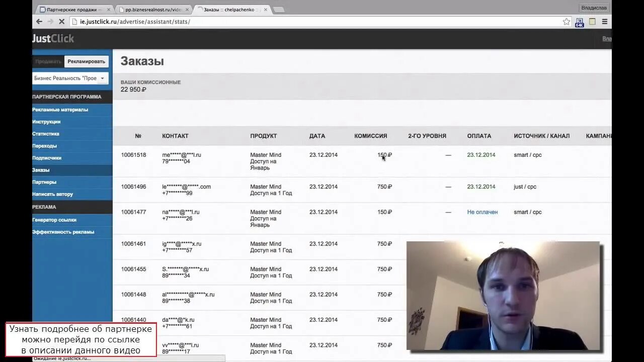Click the "Дата" column header

[317, 136]
